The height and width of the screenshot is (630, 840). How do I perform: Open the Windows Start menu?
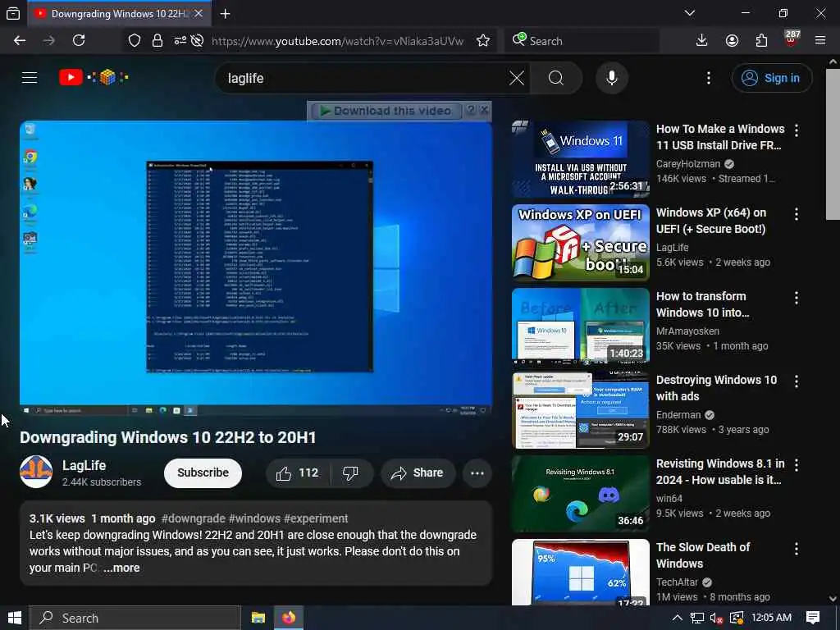pyautogui.click(x=15, y=619)
